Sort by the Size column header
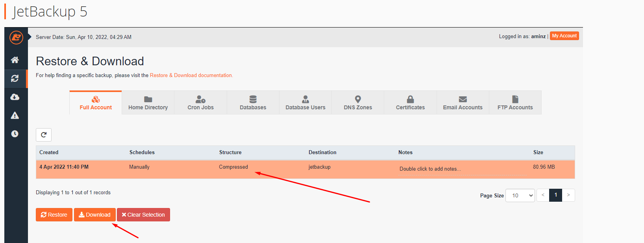Image resolution: width=644 pixels, height=243 pixels. tap(538, 152)
